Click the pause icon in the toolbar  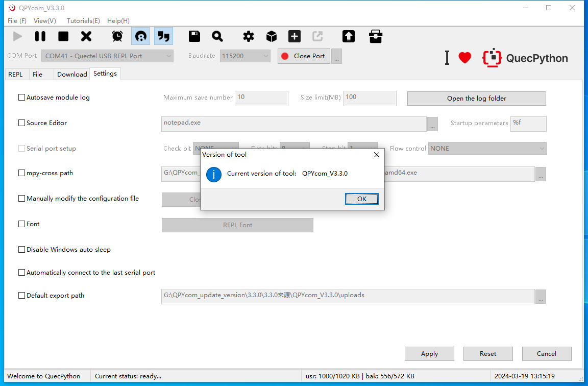(40, 36)
